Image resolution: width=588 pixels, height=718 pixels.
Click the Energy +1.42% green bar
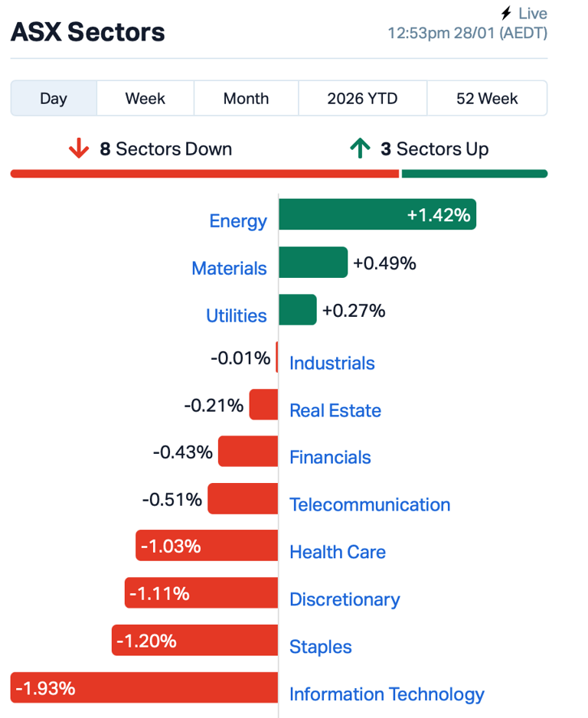click(x=377, y=214)
